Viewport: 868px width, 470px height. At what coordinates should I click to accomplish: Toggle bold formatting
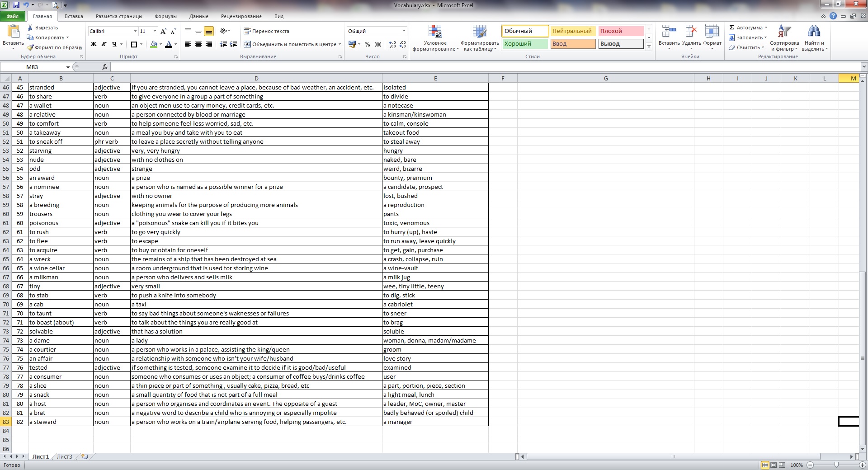click(94, 44)
